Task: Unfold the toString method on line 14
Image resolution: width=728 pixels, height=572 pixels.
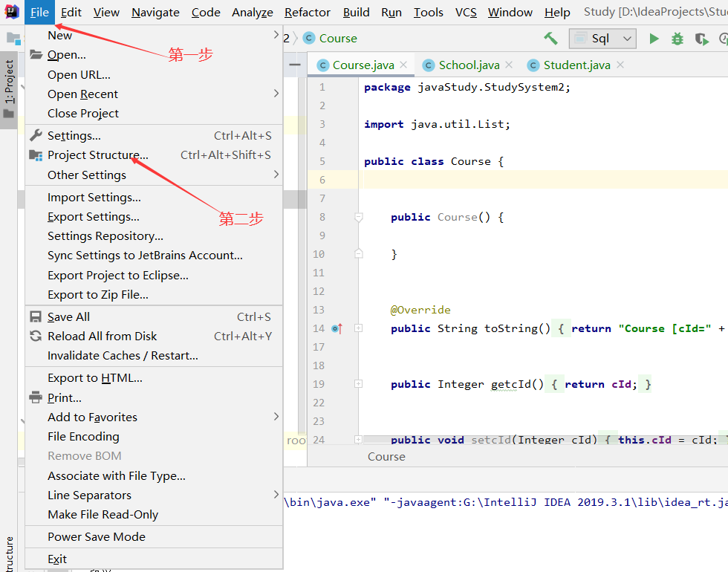Action: [x=358, y=328]
